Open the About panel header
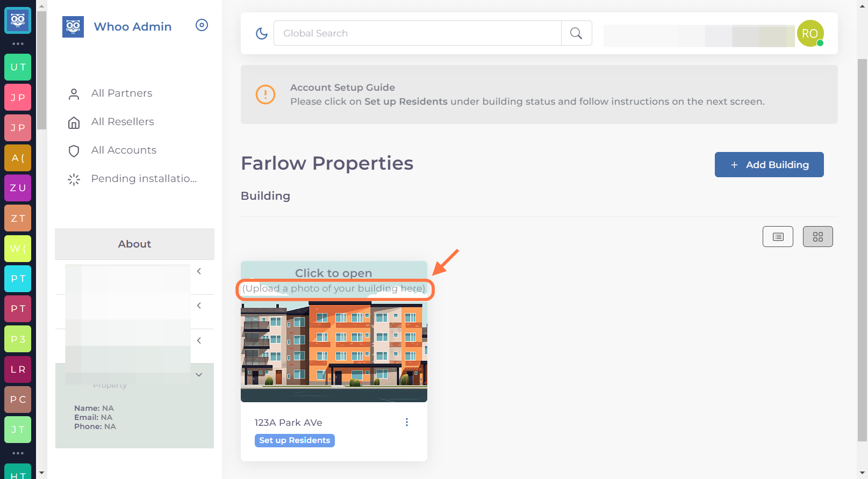Image resolution: width=868 pixels, height=479 pixels. (x=134, y=244)
